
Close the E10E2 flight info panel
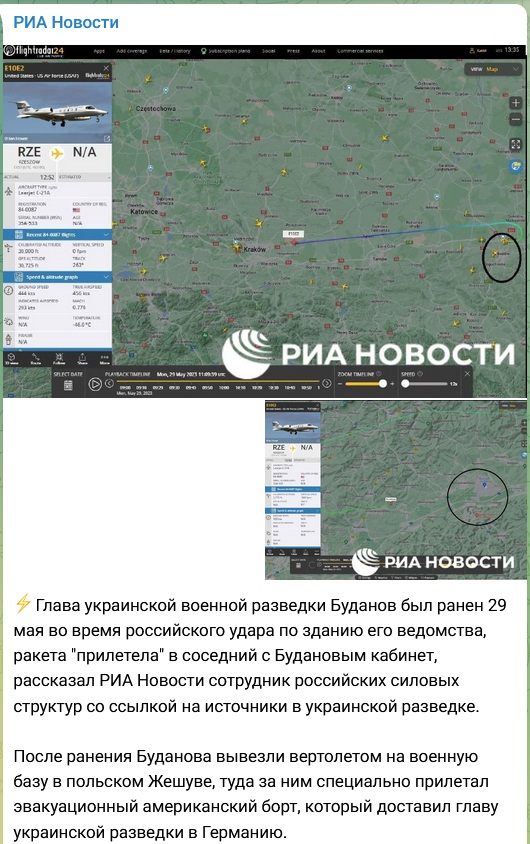click(106, 68)
